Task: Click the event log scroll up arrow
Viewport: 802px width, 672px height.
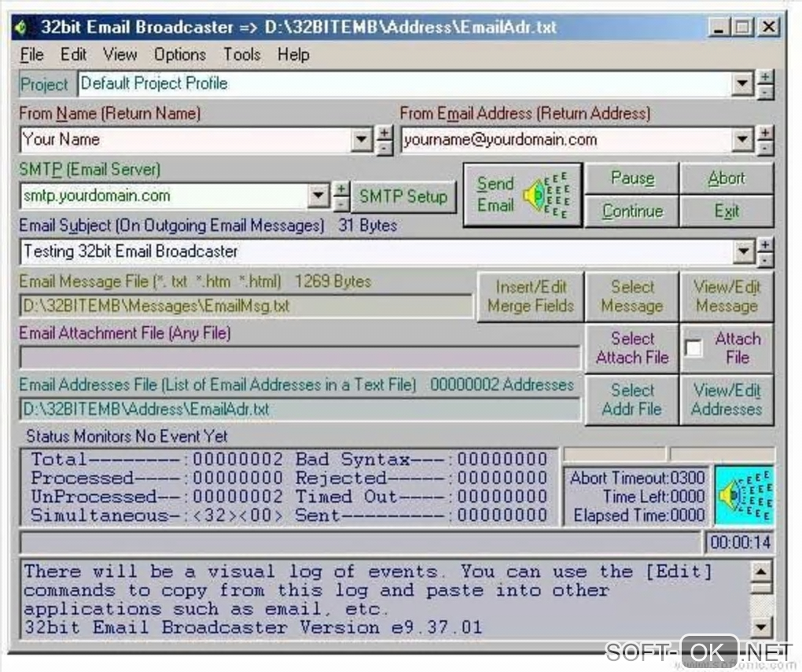Action: coord(761,571)
